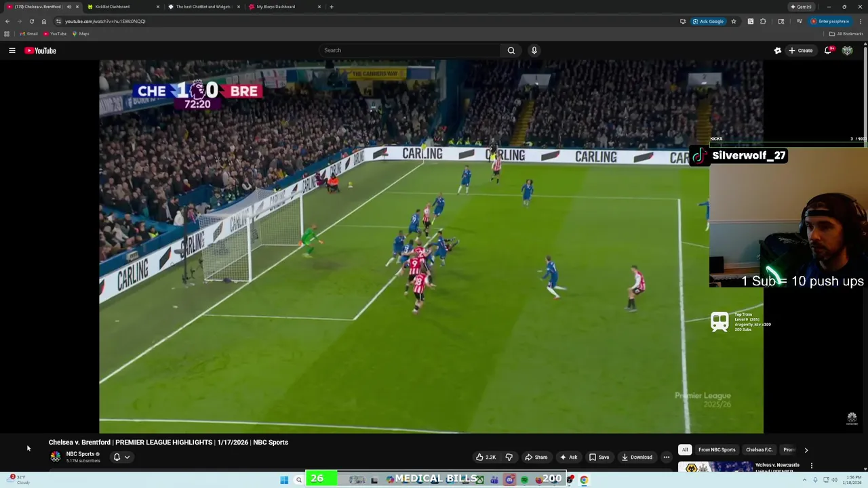
Task: Open Windows taskbar search
Action: (298, 480)
